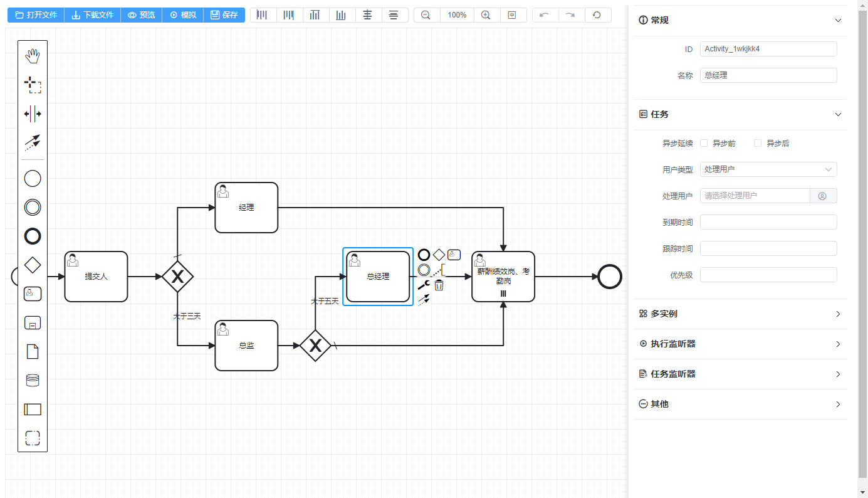Expand the 多实例 section
This screenshot has height=498, width=868.
click(838, 314)
